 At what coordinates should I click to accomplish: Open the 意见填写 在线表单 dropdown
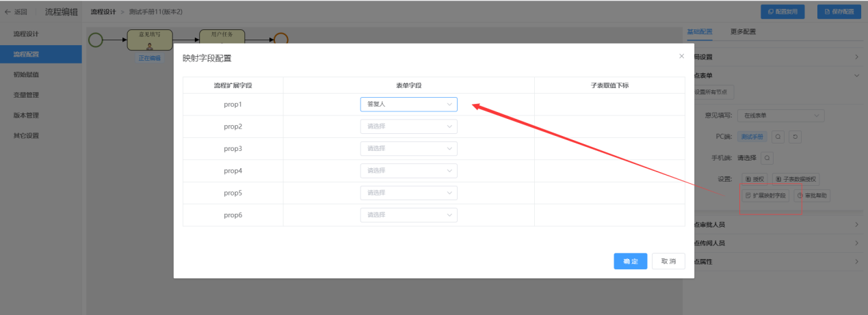782,115
